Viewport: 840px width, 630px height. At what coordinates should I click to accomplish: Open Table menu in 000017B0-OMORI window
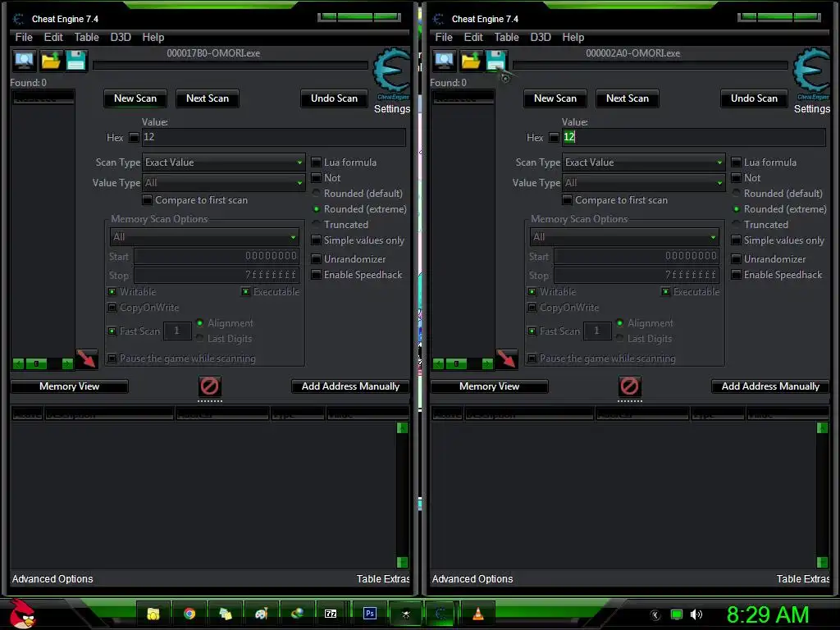[x=86, y=37]
